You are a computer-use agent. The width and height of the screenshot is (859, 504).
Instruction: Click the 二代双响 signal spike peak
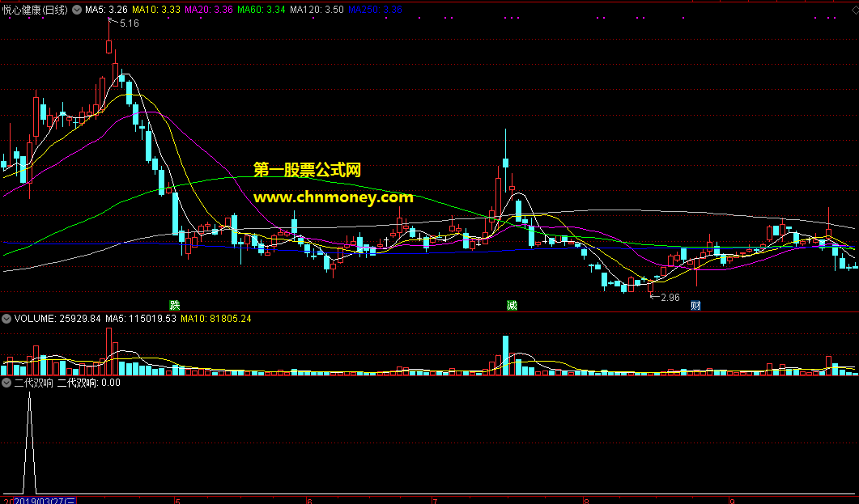[x=30, y=395]
